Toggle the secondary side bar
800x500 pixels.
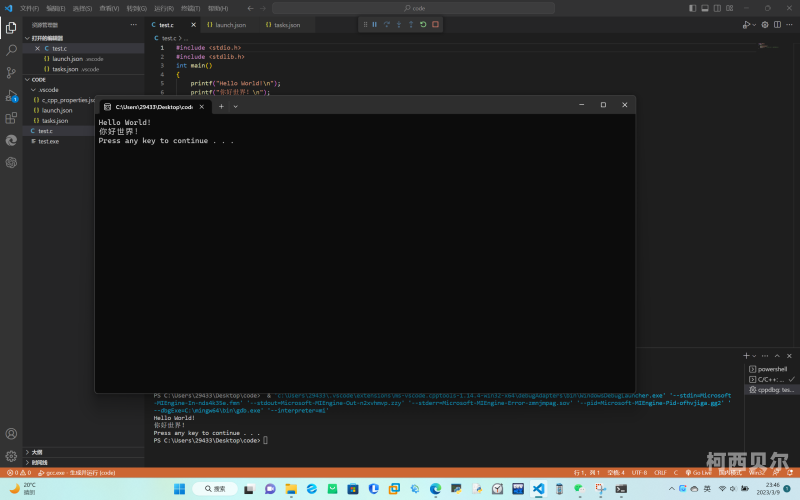717,8
